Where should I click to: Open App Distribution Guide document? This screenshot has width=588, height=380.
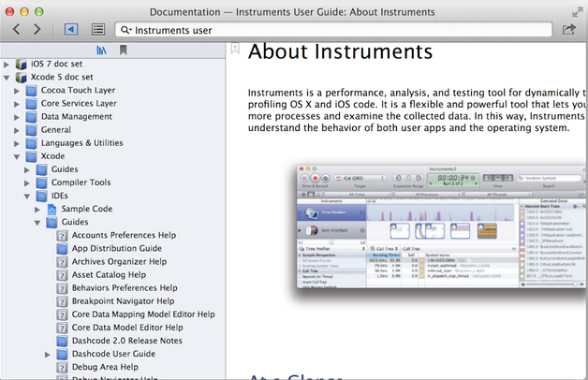point(117,248)
